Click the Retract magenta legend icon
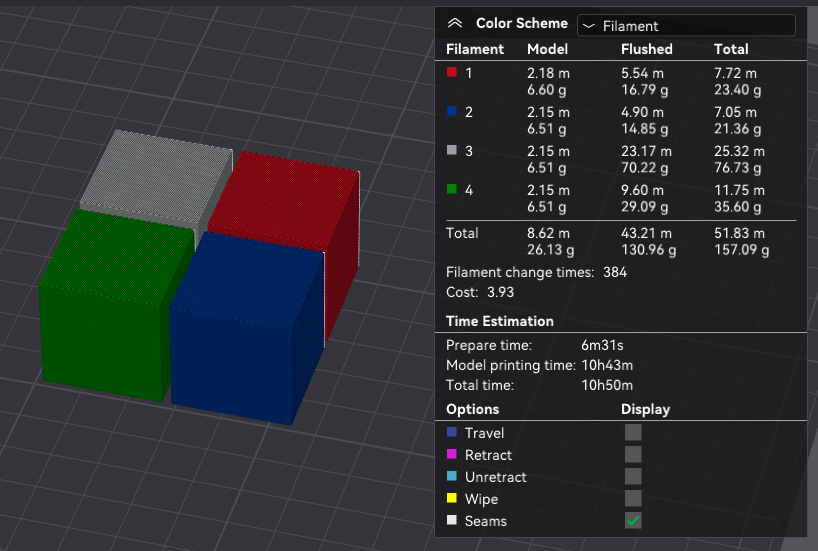This screenshot has width=818, height=551. coord(452,454)
